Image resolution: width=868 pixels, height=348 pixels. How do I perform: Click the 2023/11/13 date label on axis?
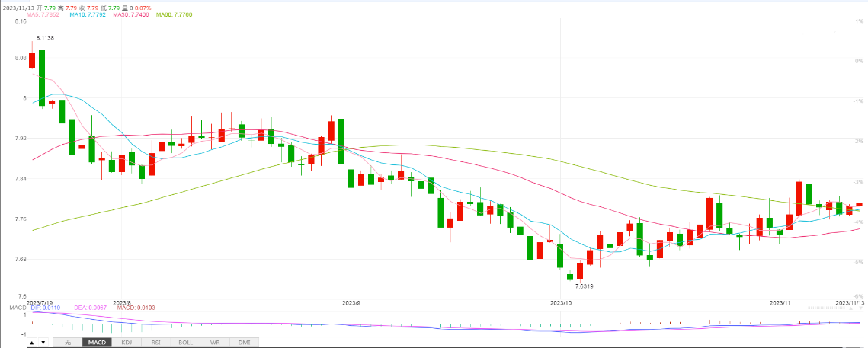click(x=850, y=302)
